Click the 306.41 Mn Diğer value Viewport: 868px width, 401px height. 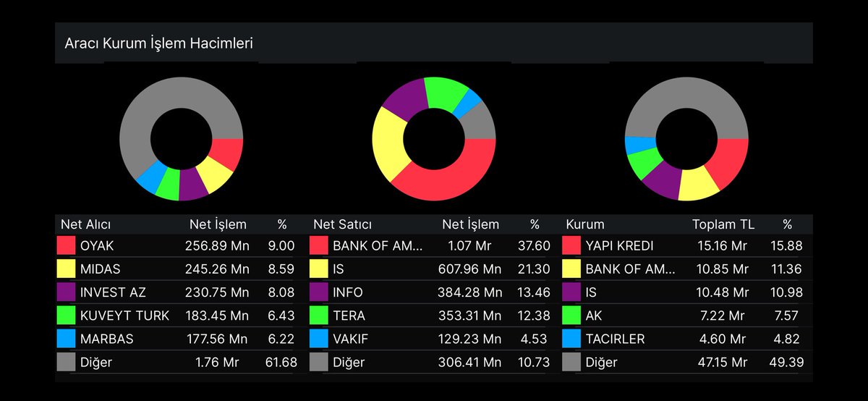click(470, 362)
